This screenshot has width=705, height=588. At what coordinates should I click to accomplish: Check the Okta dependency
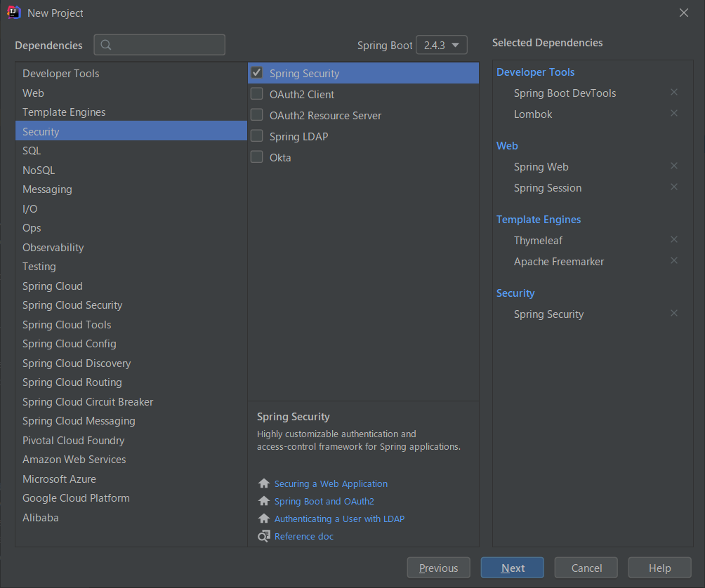pyautogui.click(x=257, y=157)
